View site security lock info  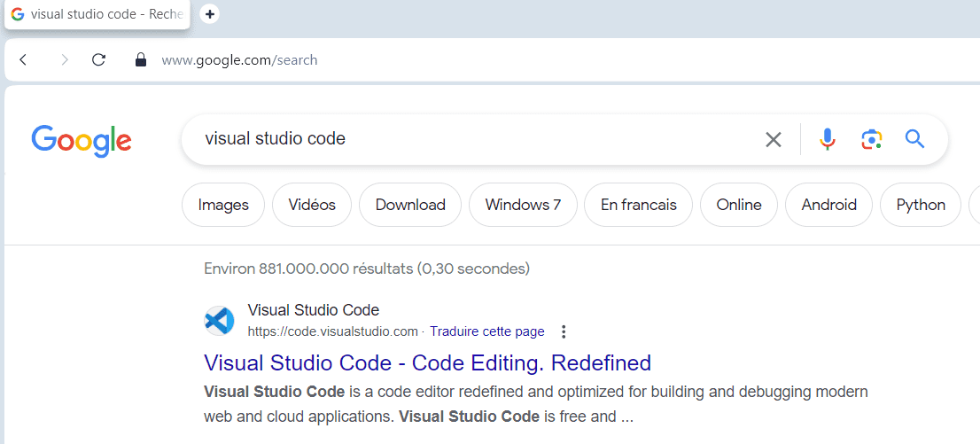[x=141, y=60]
